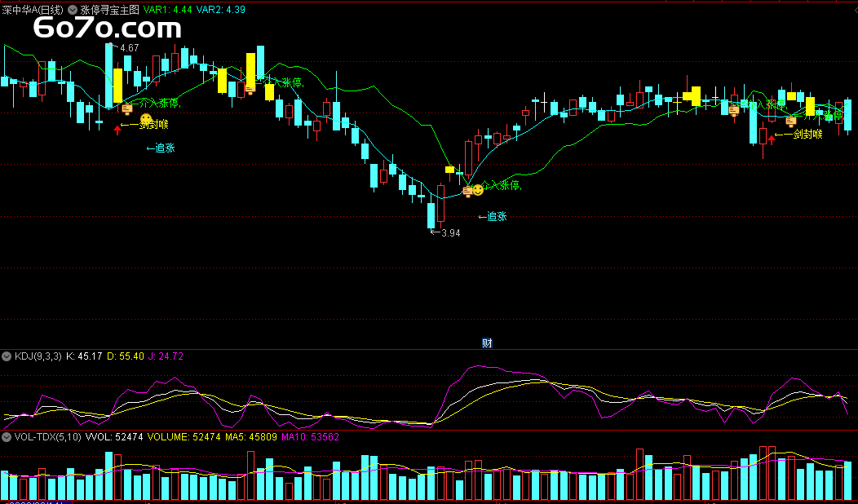This screenshot has height=504, width=858.
Task: Select the 深中华A(日线) stock title
Action: click(x=33, y=9)
